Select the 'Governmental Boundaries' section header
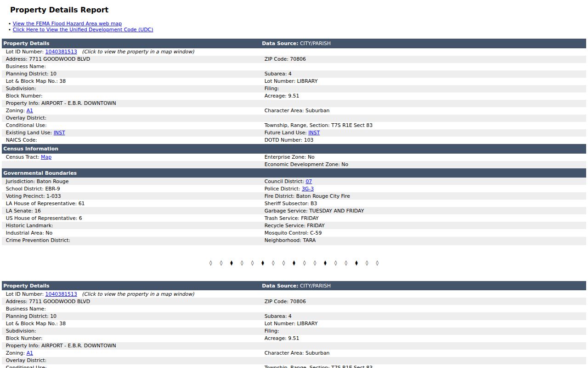 pos(40,173)
